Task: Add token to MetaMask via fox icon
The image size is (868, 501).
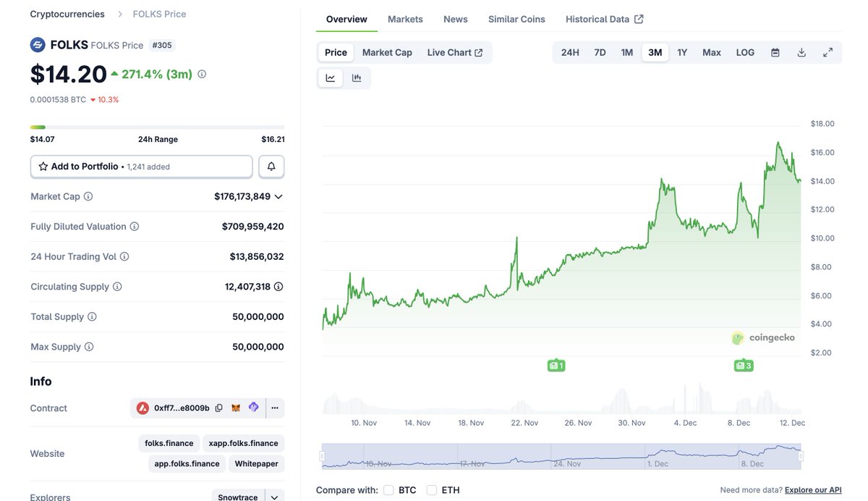Action: pyautogui.click(x=236, y=408)
